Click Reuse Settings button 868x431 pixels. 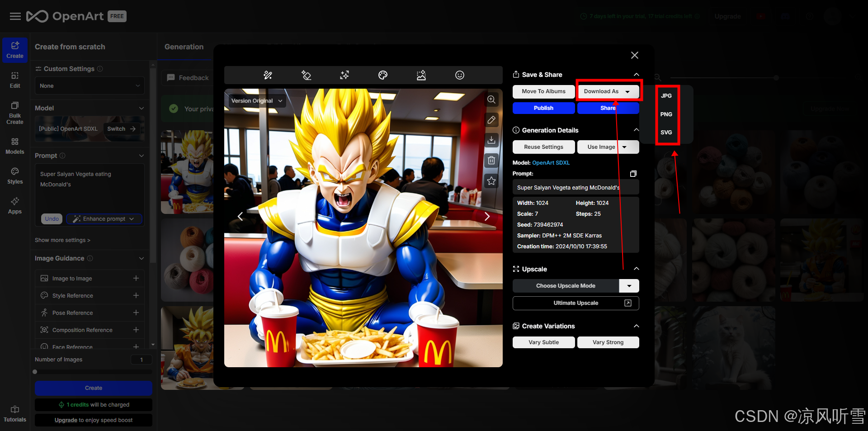point(544,147)
